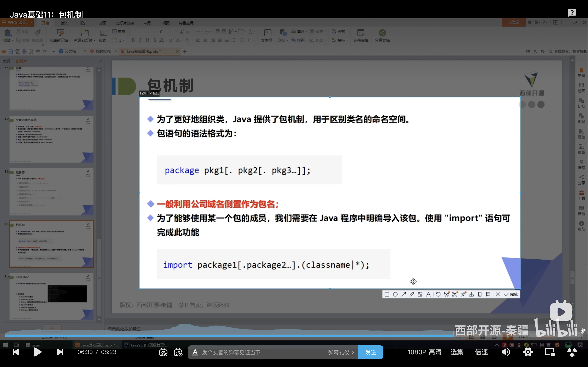Choose the pencil drawing tool

tap(412, 294)
